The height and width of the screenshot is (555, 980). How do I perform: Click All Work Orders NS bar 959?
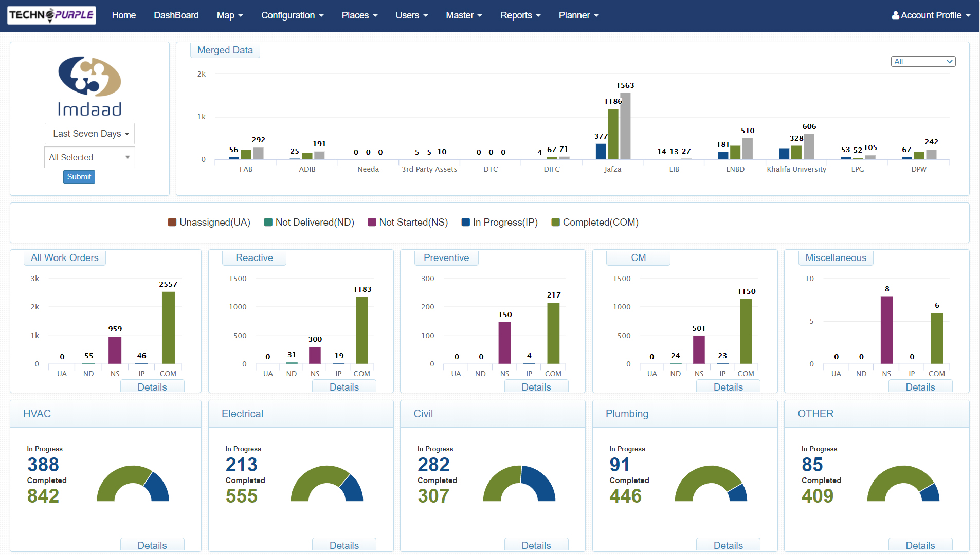115,350
